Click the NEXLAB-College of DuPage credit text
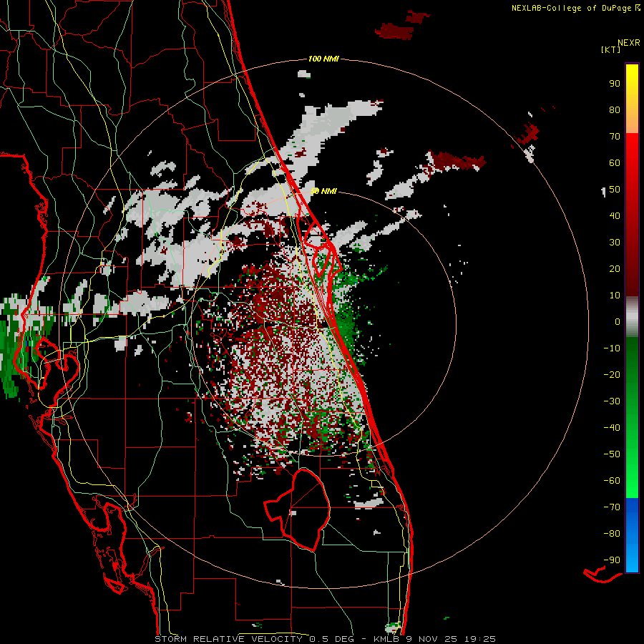The image size is (644, 644). [572, 8]
